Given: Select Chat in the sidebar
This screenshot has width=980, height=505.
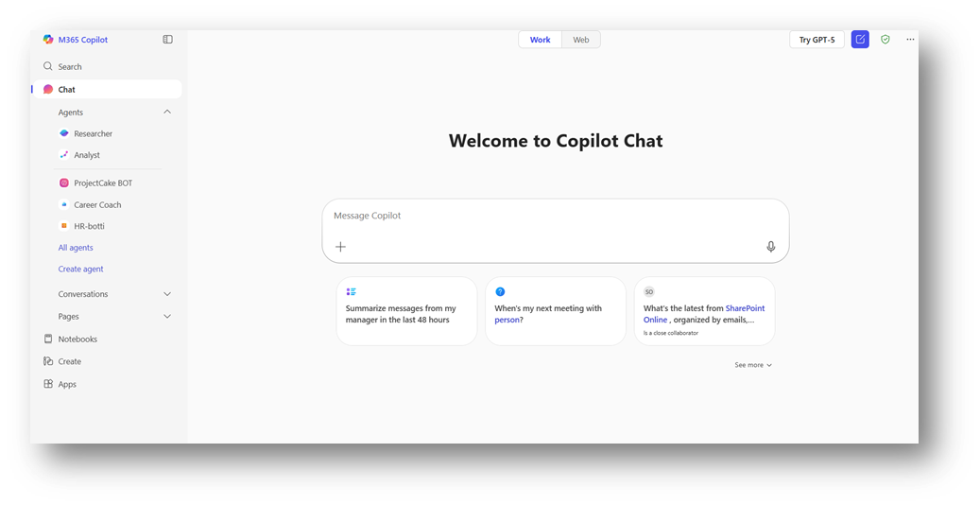Looking at the screenshot, I should (x=106, y=90).
